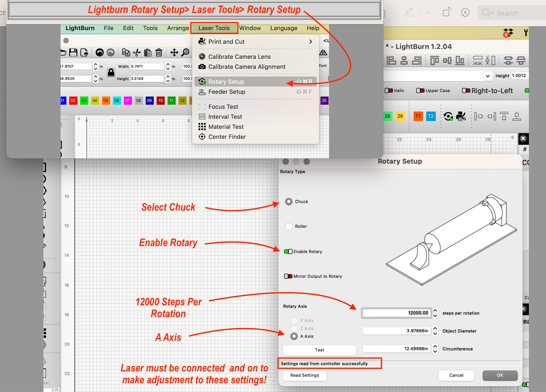Click the up stepper for steps per rotation

click(x=435, y=311)
